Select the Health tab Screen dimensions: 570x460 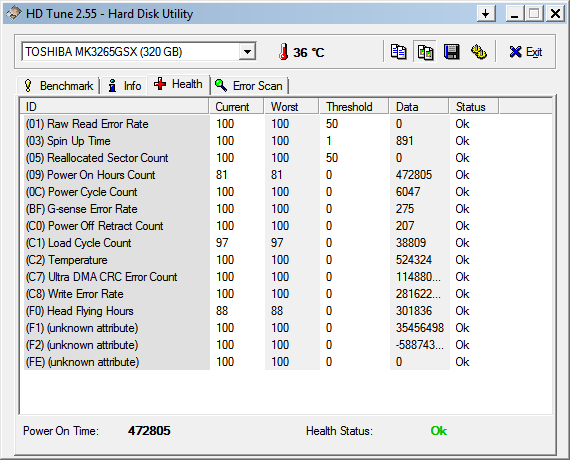click(178, 84)
